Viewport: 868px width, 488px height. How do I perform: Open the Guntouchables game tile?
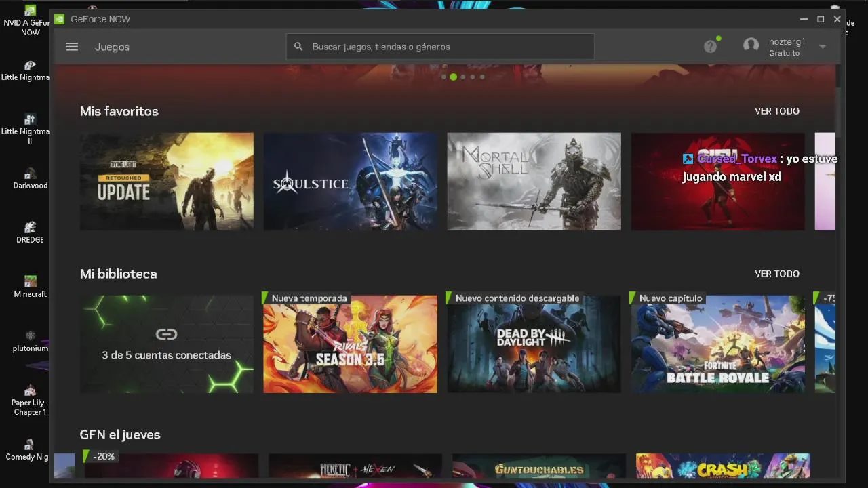(539, 466)
